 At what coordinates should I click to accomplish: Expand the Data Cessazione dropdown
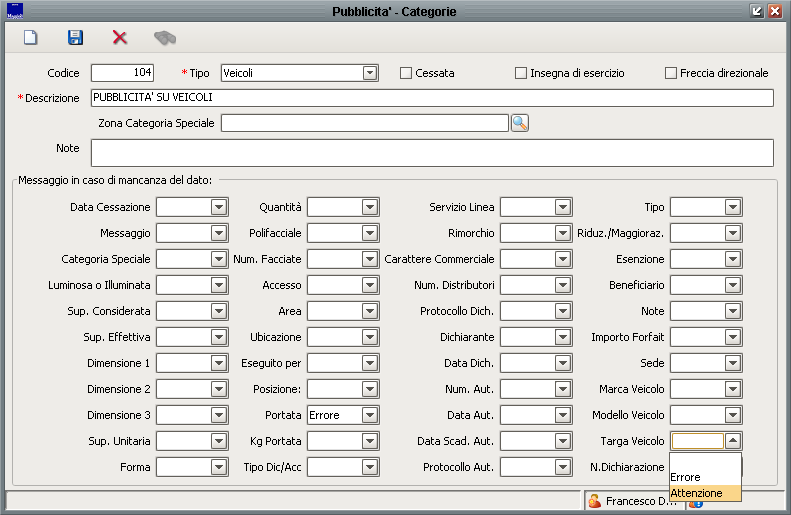point(219,207)
